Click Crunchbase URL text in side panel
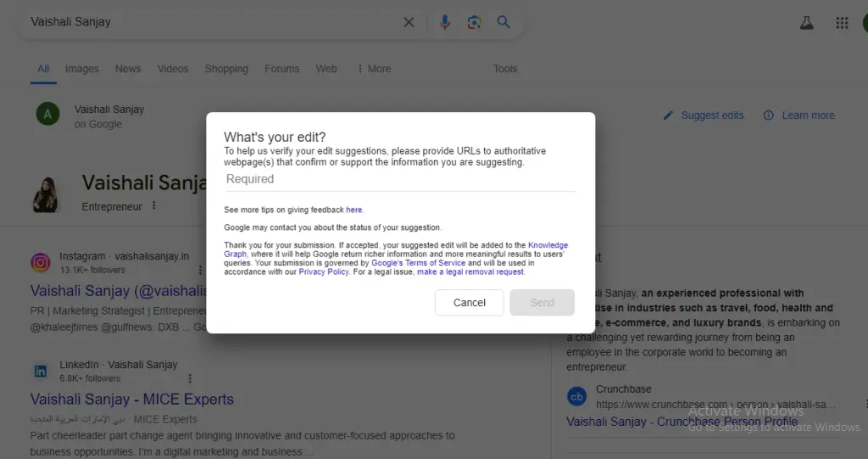 tap(715, 405)
